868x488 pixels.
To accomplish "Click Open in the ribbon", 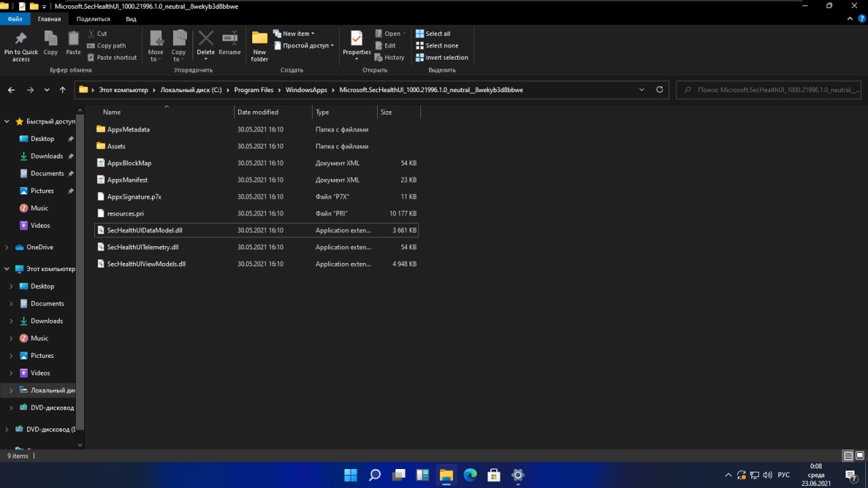I will point(391,33).
